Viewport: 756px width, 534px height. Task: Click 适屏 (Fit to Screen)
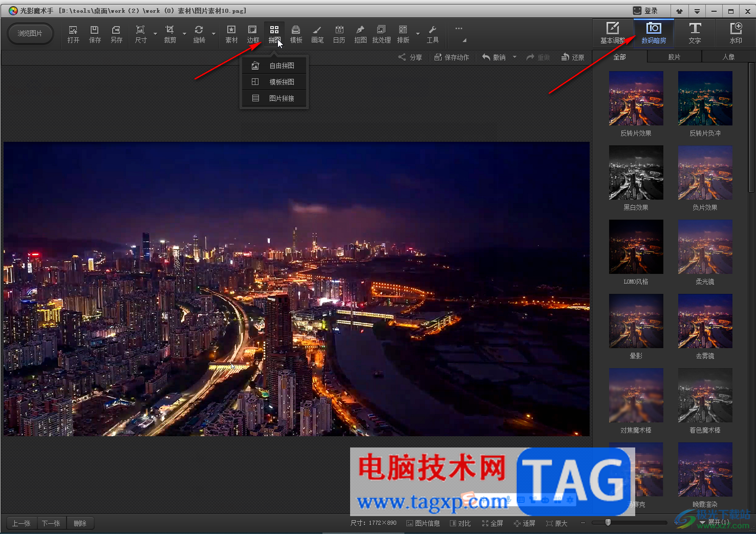[x=524, y=523]
